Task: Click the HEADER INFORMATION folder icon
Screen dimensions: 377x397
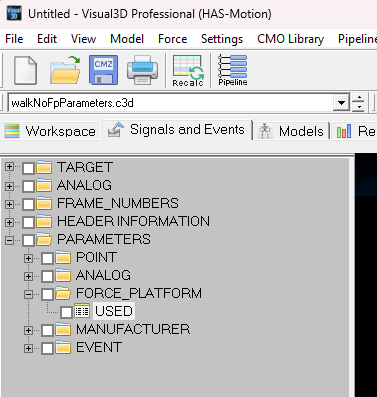Action: pos(44,221)
